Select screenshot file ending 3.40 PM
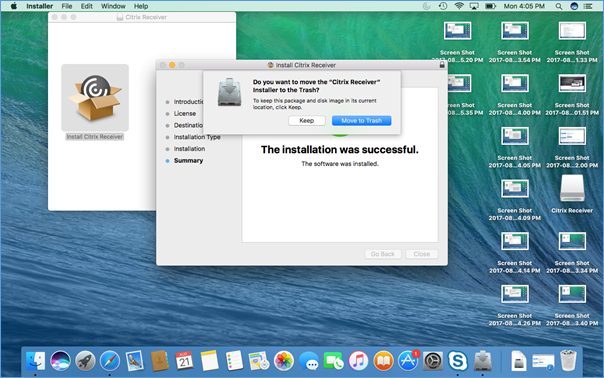 572,294
